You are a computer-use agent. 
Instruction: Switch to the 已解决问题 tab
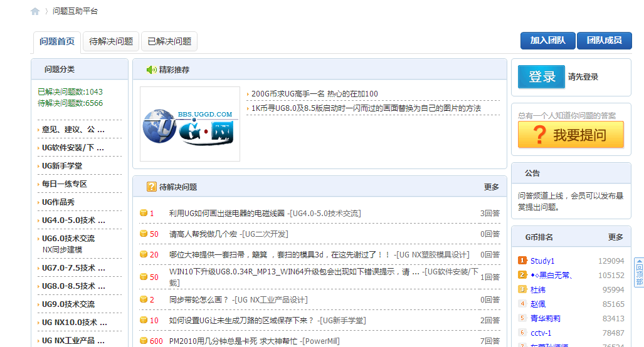(x=169, y=41)
